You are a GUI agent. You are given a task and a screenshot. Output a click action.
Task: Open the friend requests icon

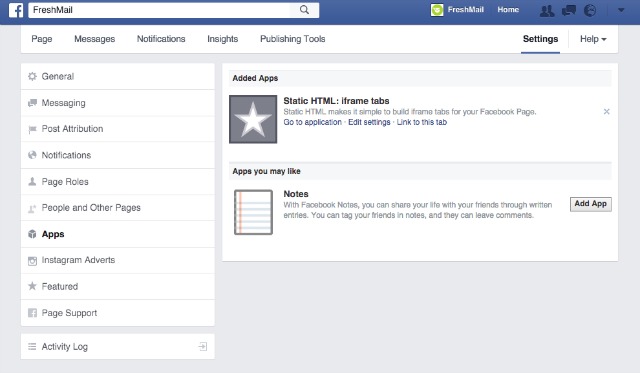[547, 10]
